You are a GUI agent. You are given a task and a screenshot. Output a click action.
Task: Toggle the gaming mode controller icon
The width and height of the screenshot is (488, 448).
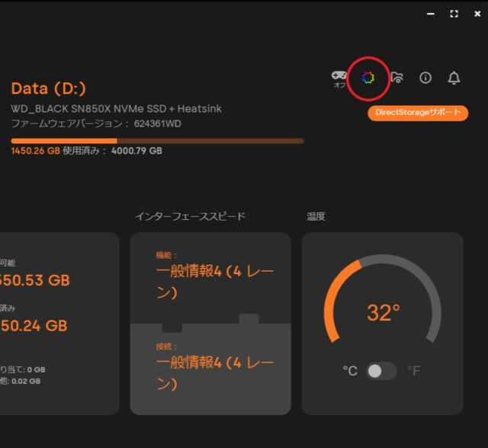point(339,76)
